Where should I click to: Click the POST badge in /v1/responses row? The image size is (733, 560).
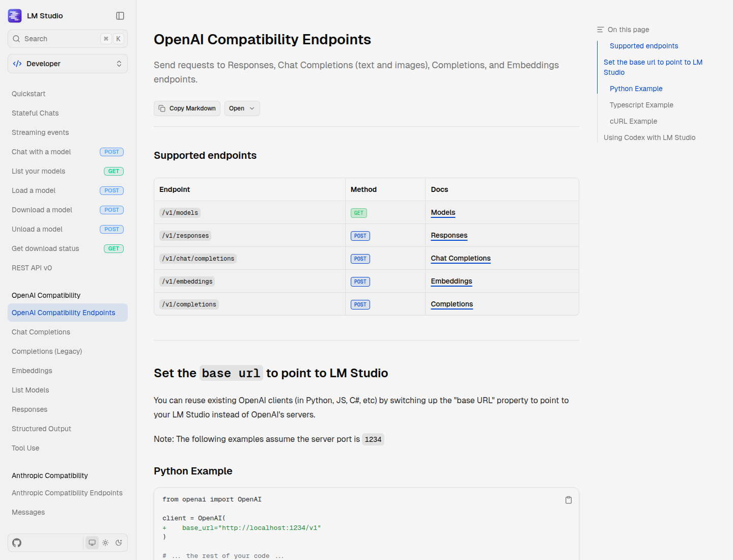(360, 236)
